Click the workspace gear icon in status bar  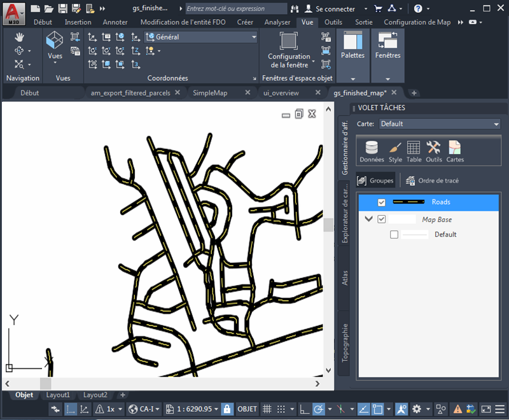tap(417, 409)
